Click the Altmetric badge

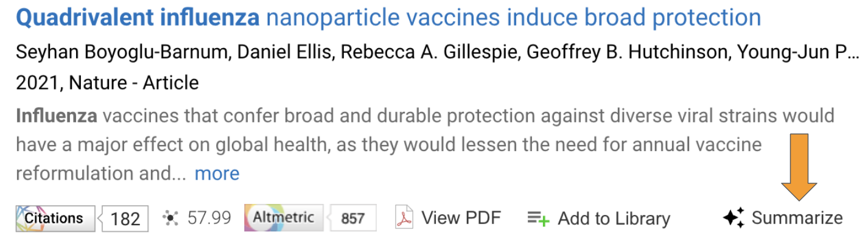click(x=282, y=217)
